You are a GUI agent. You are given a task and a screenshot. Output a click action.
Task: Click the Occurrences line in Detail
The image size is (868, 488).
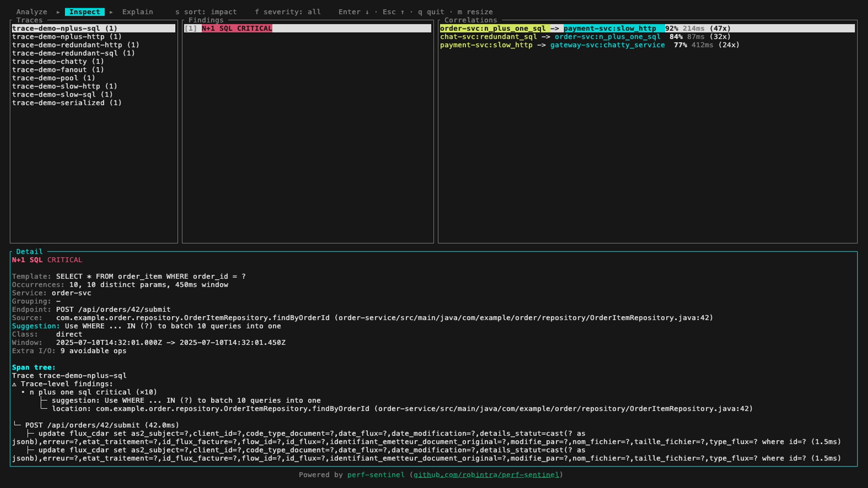tap(120, 285)
